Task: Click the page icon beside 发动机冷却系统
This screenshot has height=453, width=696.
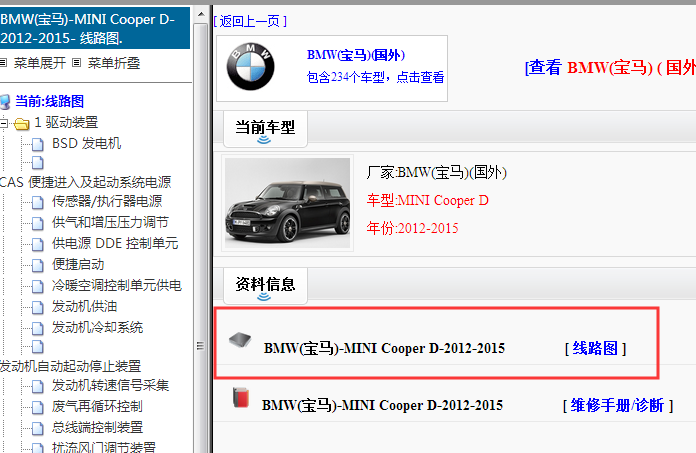Action: coord(38,328)
